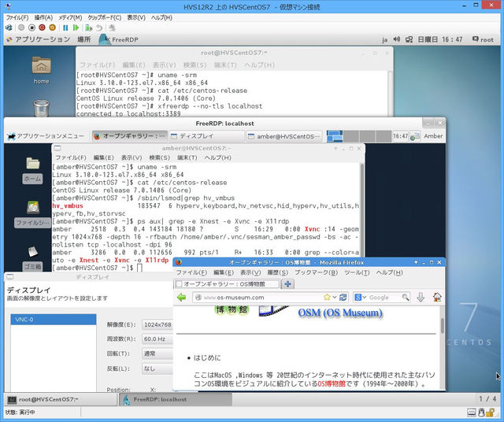Viewport: 504px width, 422px height.
Task: Click the network connection icon in GNOME panel
Action: point(409,39)
